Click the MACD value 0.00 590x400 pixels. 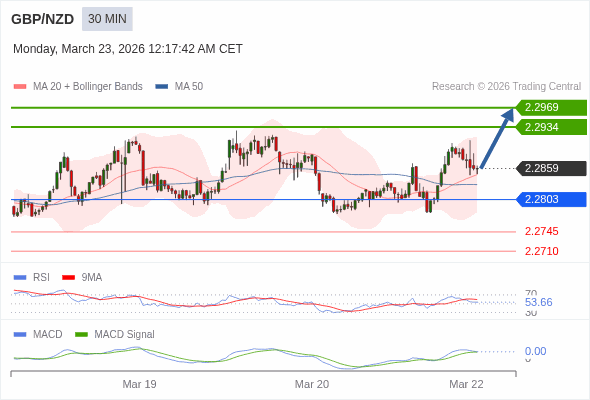535,351
